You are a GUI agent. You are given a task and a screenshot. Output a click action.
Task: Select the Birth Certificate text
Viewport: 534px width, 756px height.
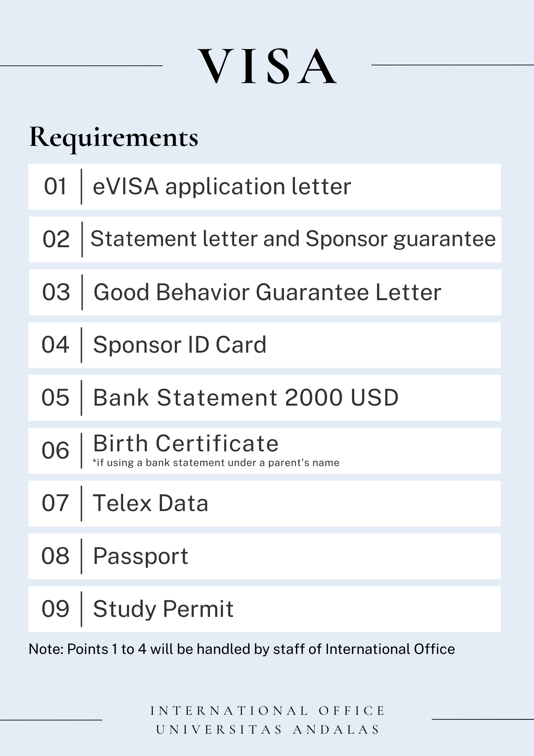[186, 443]
